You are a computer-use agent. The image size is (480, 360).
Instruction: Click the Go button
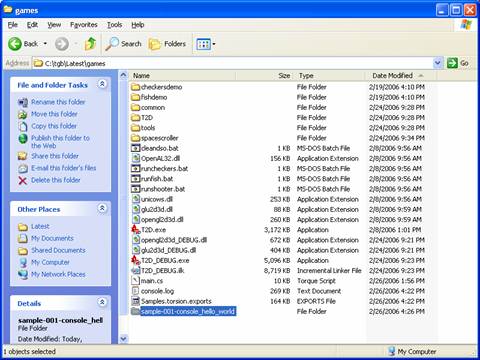coord(458,63)
